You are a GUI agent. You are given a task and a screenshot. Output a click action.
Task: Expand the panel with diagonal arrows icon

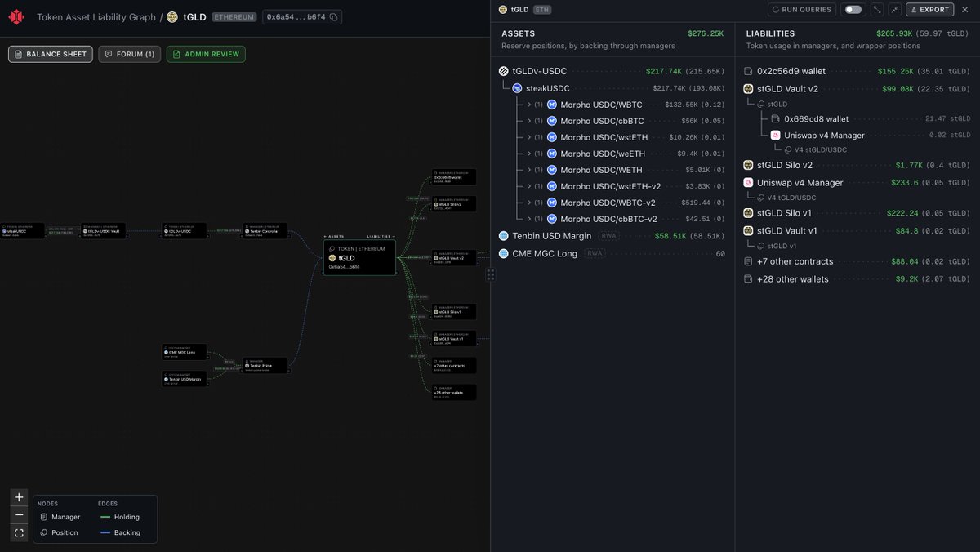[877, 10]
